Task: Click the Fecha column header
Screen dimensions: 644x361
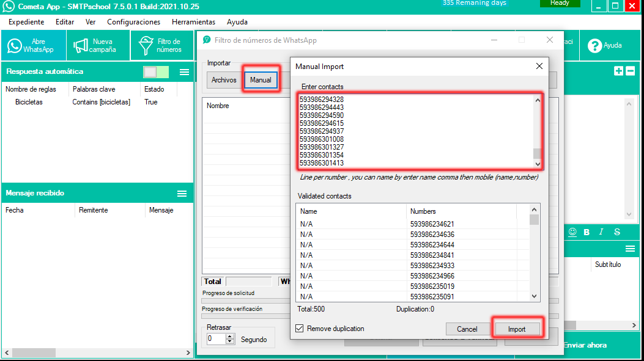Action: pos(38,210)
